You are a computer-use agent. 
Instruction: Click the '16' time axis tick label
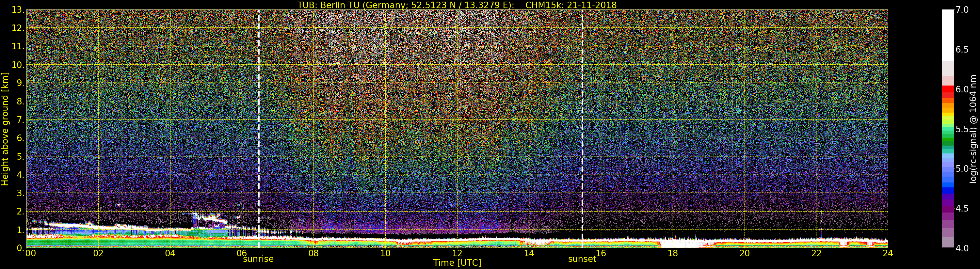(x=601, y=253)
